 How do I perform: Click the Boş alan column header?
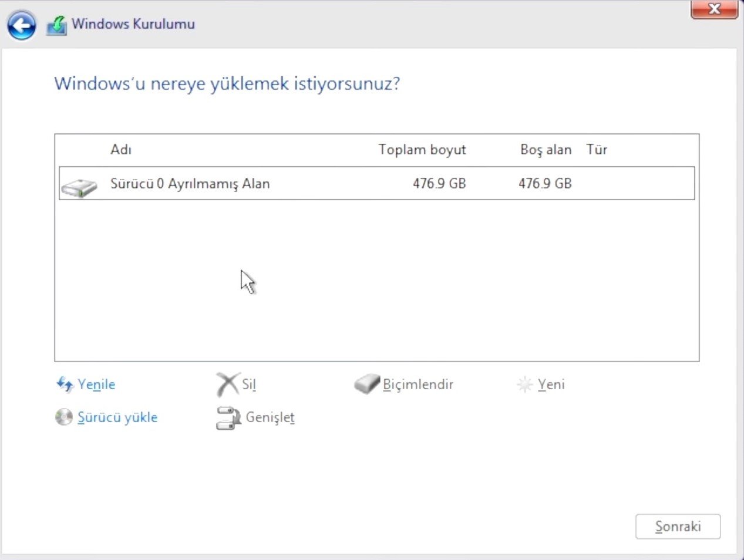[x=546, y=150]
